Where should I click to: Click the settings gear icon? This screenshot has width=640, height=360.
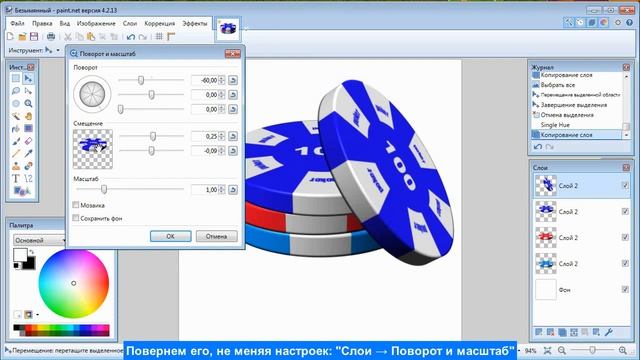click(x=618, y=23)
